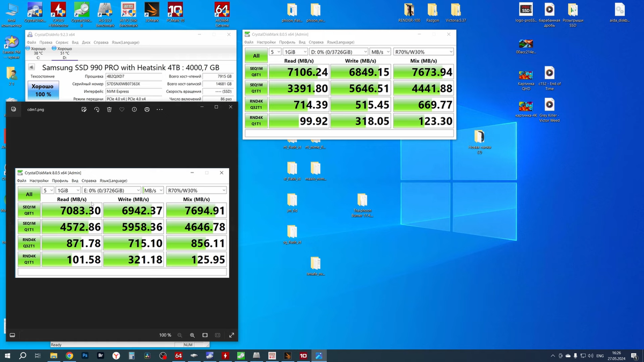This screenshot has width=644, height=362.
Task: Open the ATTO Disk Benchmark desktop shortcut
Action: point(128,15)
